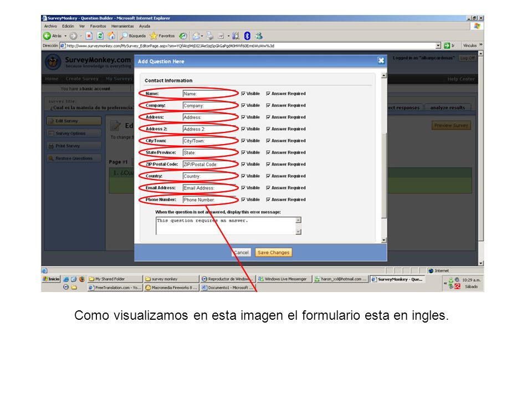
Task: Click the Mail envelope toolbar icon
Action: click(x=196, y=35)
